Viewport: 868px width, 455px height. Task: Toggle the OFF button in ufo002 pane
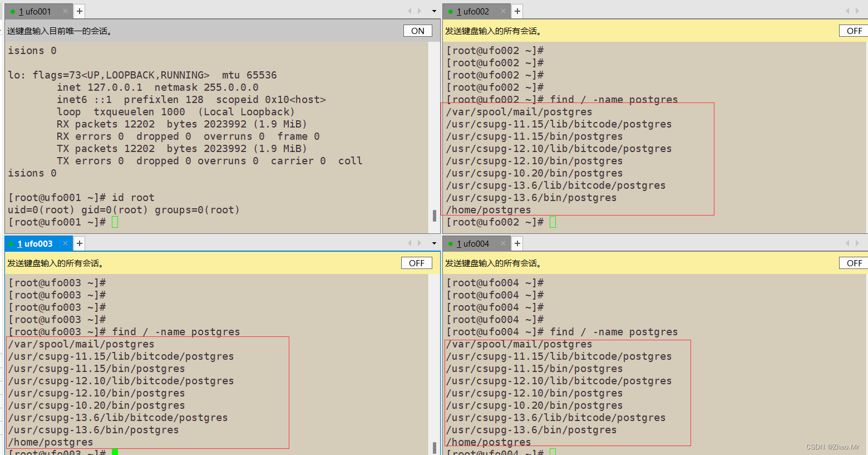(x=854, y=31)
